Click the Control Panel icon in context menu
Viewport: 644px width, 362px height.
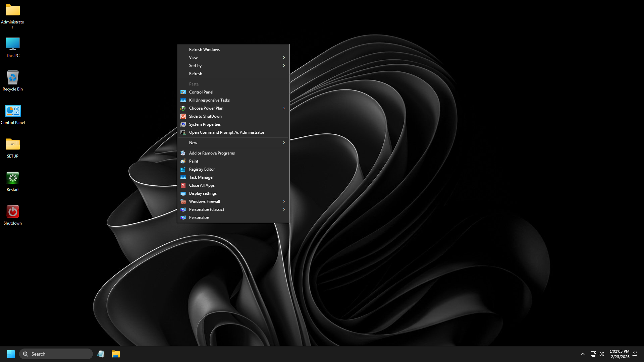tap(183, 92)
